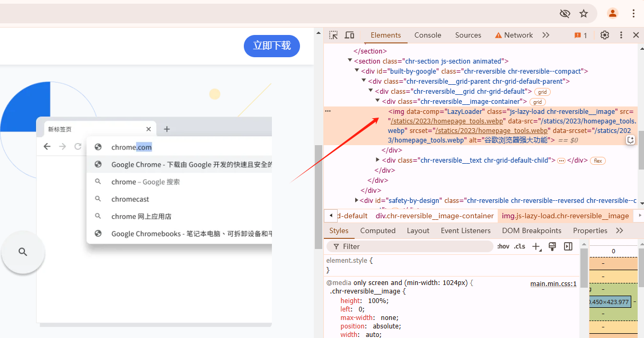
Task: Open the ellipsis actions for the selected img node
Action: pos(328,111)
